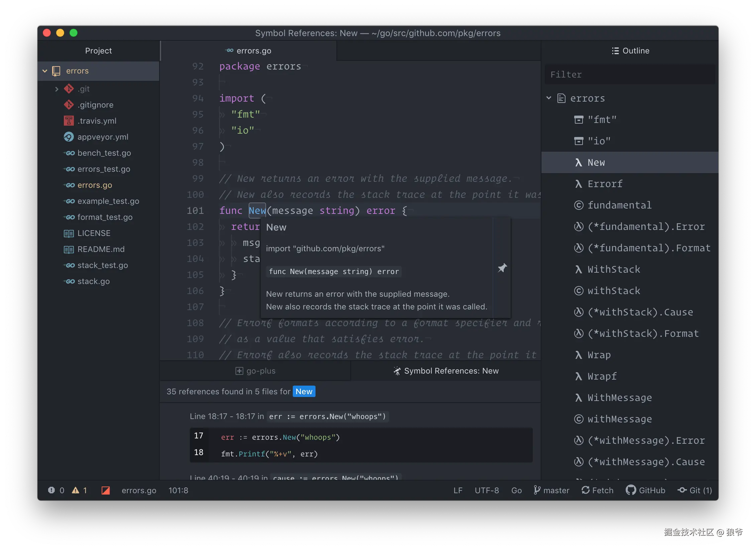Open the Git (1) changes panel
Screen dimensions: 756x550
pyautogui.click(x=695, y=490)
